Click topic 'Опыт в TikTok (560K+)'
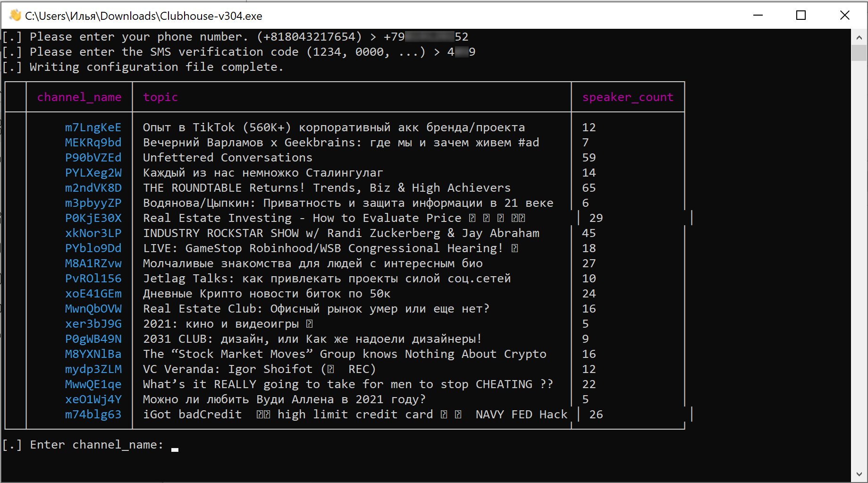The width and height of the screenshot is (868, 483). [334, 127]
